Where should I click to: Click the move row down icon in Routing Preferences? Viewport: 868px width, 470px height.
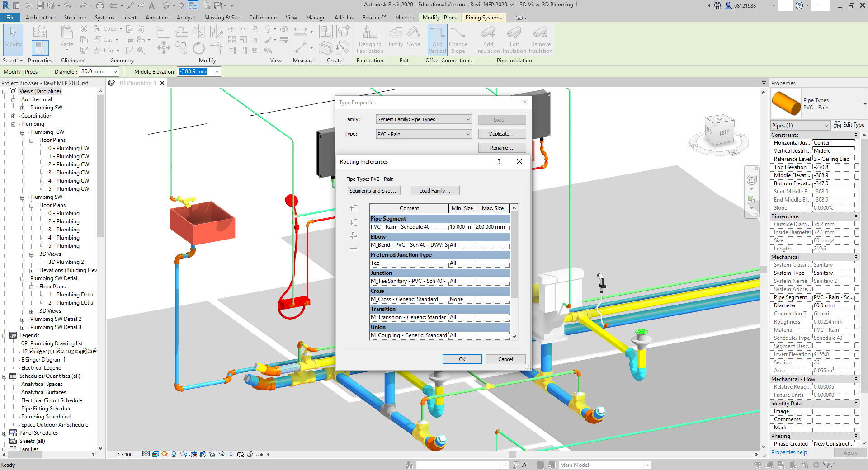tap(354, 222)
